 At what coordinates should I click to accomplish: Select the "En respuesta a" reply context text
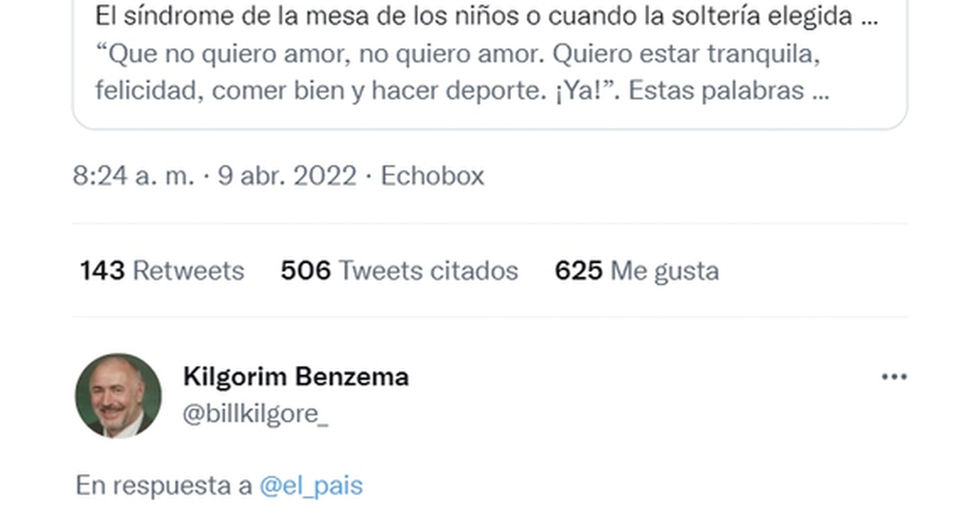(x=164, y=486)
